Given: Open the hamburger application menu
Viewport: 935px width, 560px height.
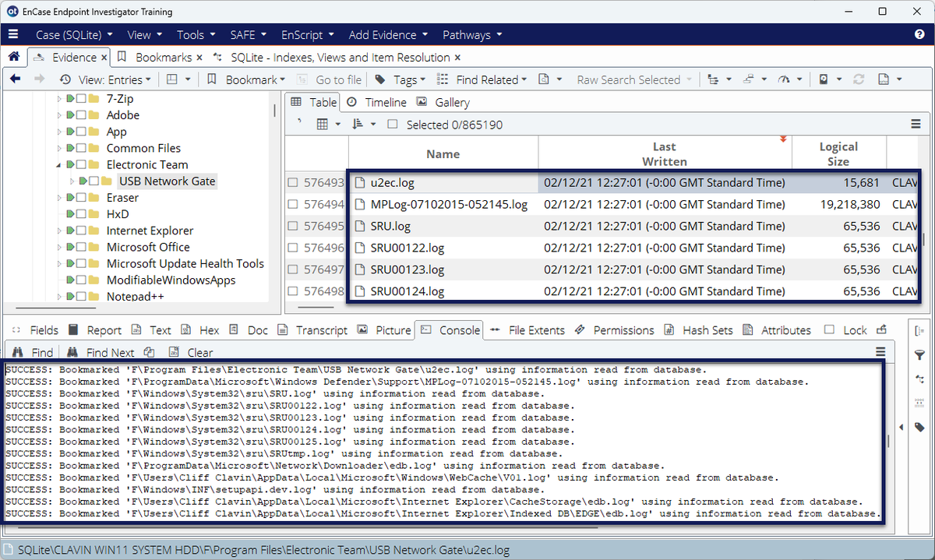Looking at the screenshot, I should click(13, 35).
